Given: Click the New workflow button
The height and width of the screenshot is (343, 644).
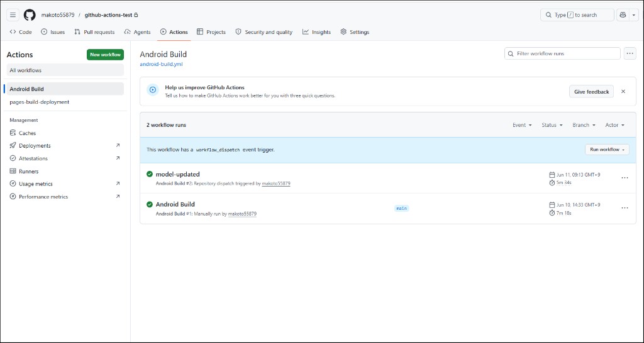Looking at the screenshot, I should pyautogui.click(x=105, y=55).
